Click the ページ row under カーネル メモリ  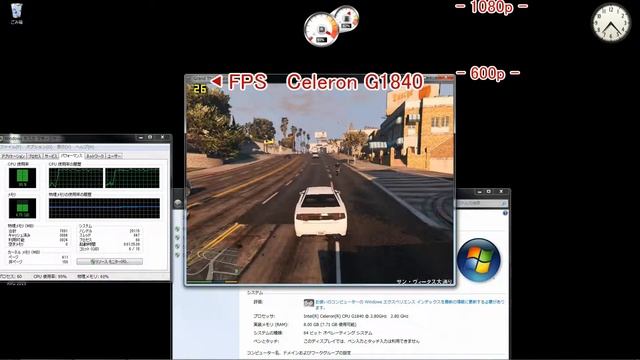point(38,258)
